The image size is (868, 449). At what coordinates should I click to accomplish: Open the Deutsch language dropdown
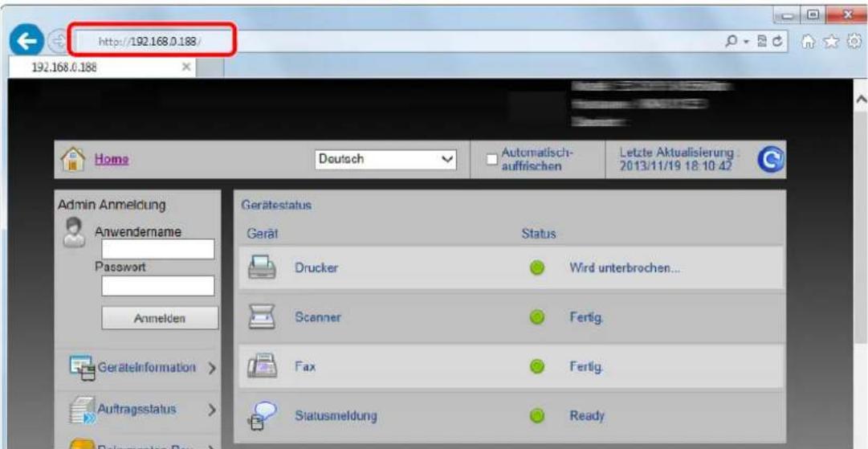pos(386,160)
